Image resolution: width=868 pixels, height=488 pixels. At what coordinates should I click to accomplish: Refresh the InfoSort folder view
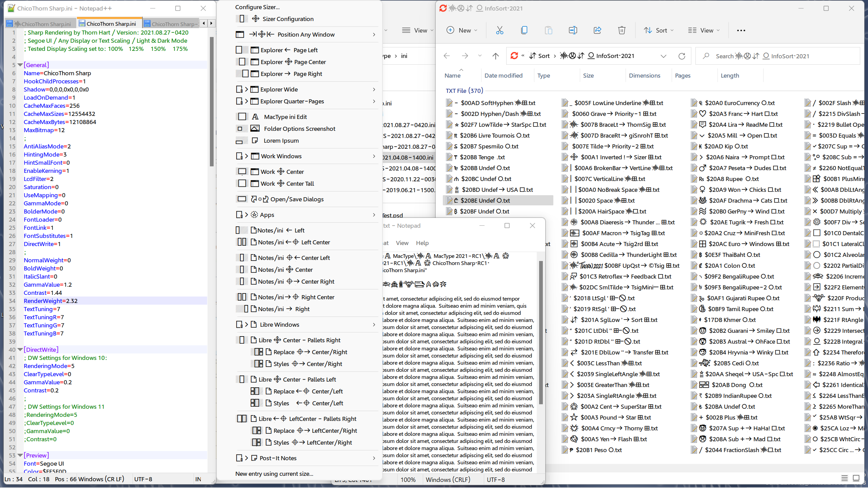click(x=682, y=56)
